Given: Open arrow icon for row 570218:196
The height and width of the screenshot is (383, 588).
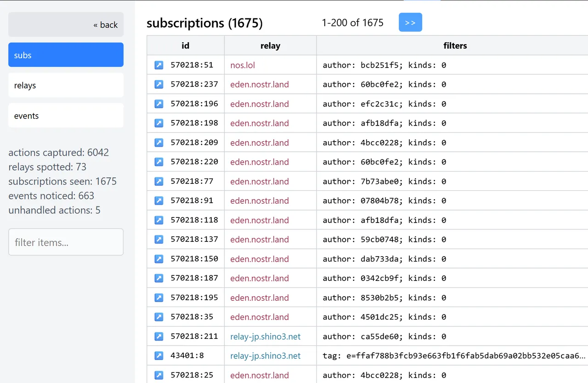Looking at the screenshot, I should [158, 104].
